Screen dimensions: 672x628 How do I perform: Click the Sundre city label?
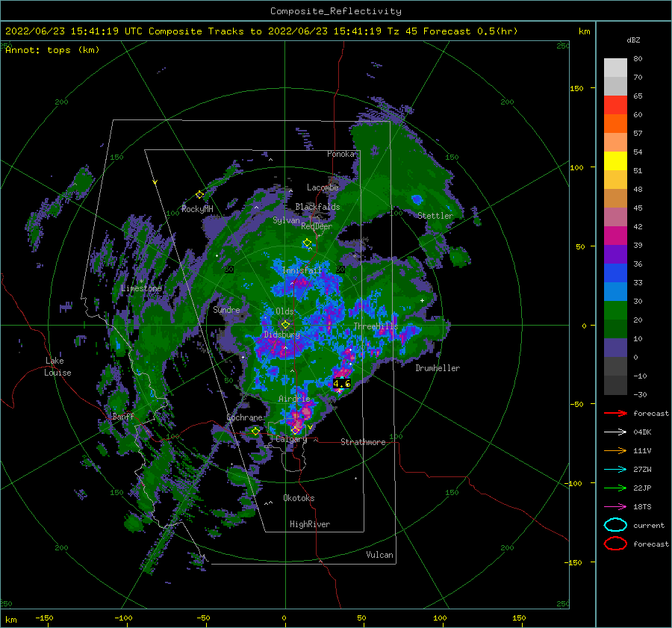coord(226,309)
